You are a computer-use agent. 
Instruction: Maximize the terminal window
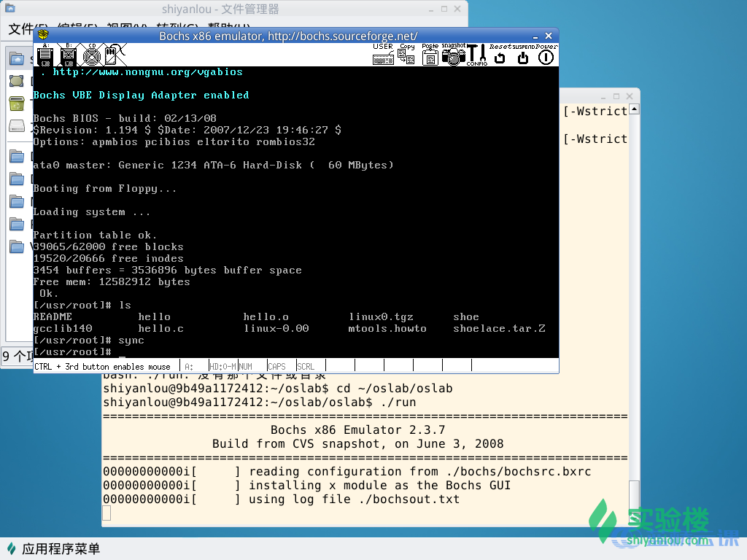(x=617, y=96)
